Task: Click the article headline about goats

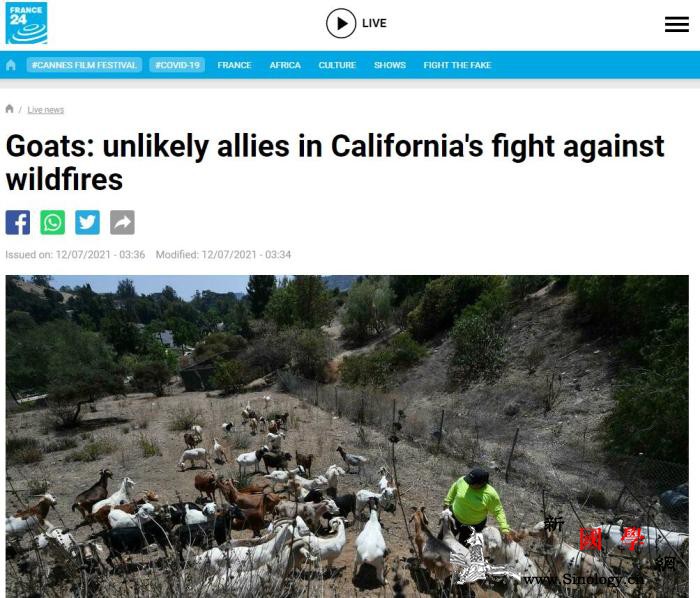Action: [x=335, y=162]
